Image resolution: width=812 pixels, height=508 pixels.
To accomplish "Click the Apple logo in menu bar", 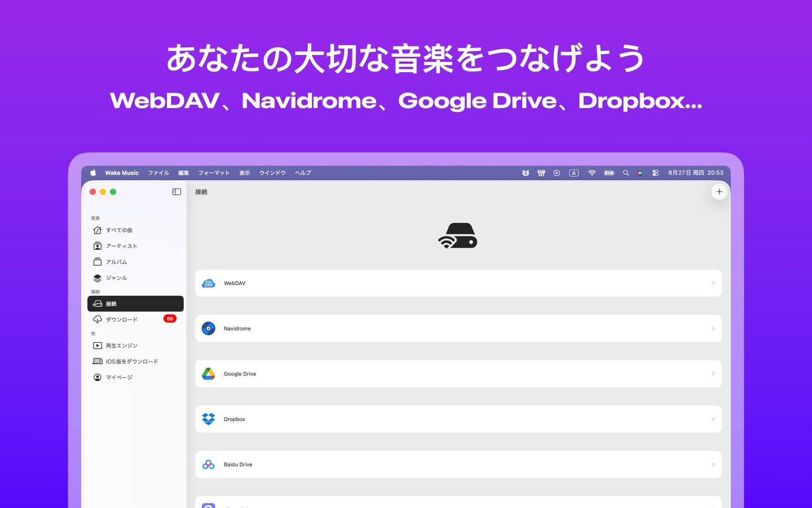I will pos(93,173).
